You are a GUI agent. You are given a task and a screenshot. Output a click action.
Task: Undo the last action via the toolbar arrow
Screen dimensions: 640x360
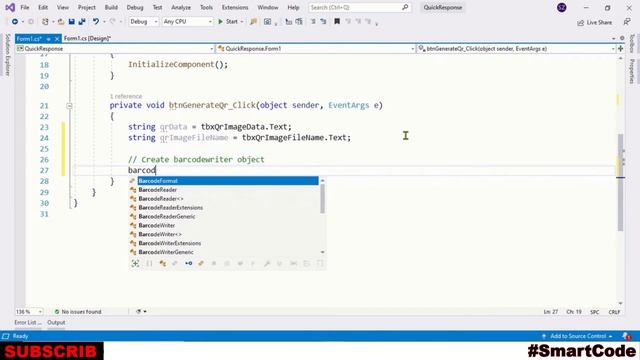[96, 22]
